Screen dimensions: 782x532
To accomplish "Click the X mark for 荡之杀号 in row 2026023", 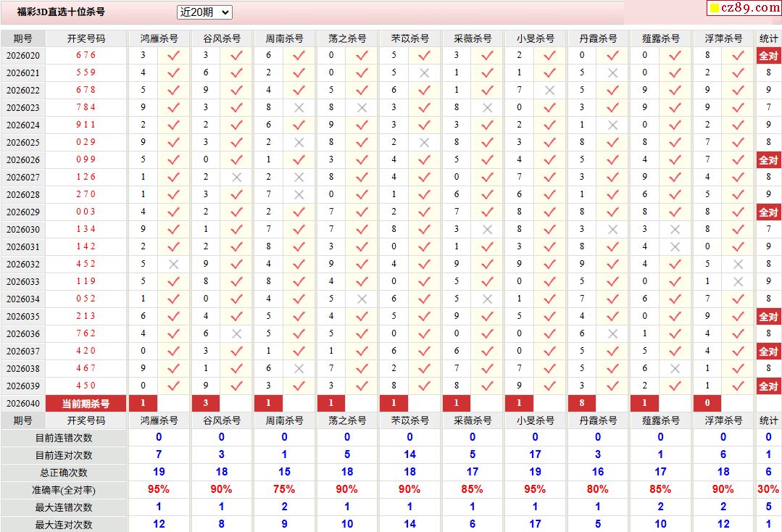I will (x=362, y=108).
